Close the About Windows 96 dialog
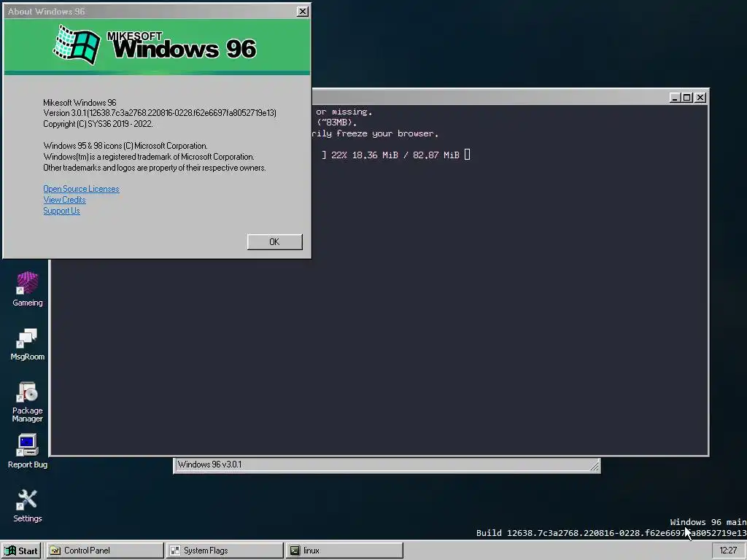This screenshot has width=747, height=560. pyautogui.click(x=302, y=12)
